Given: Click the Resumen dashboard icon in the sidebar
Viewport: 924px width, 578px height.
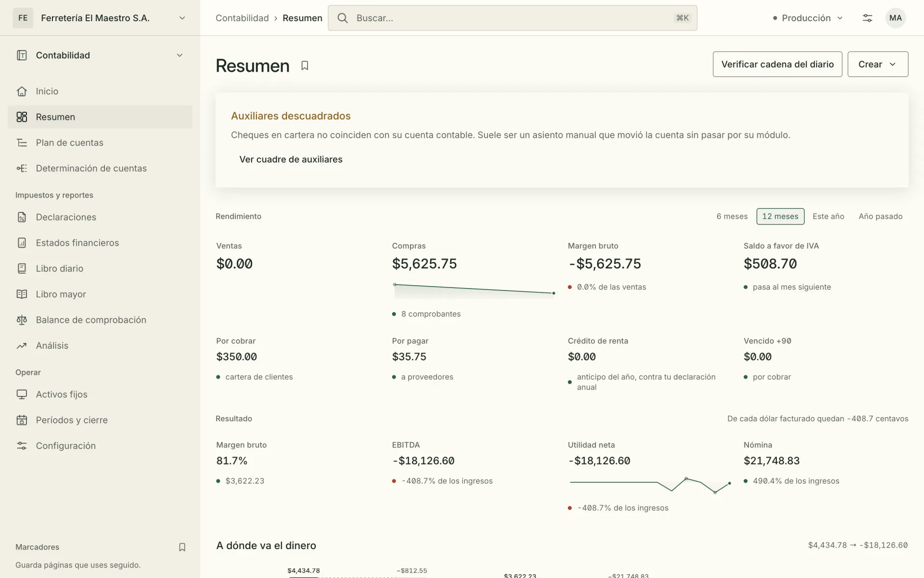Looking at the screenshot, I should [x=22, y=117].
